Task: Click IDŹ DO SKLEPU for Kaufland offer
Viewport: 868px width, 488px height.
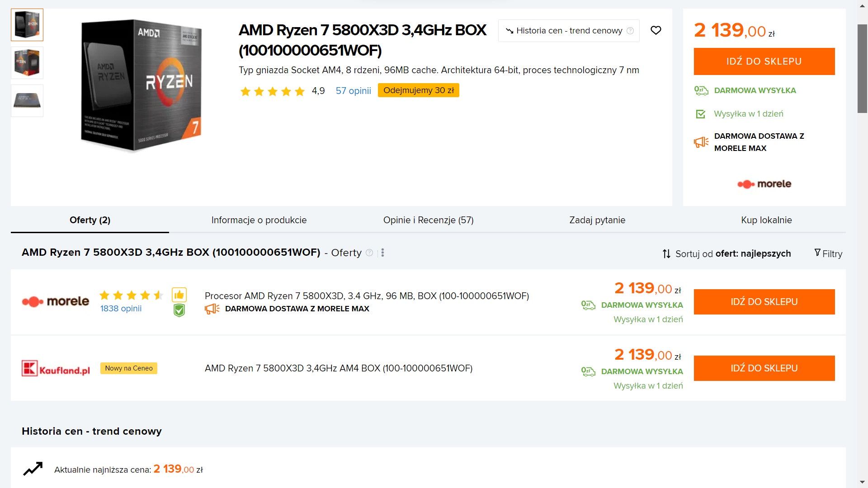Action: (764, 368)
